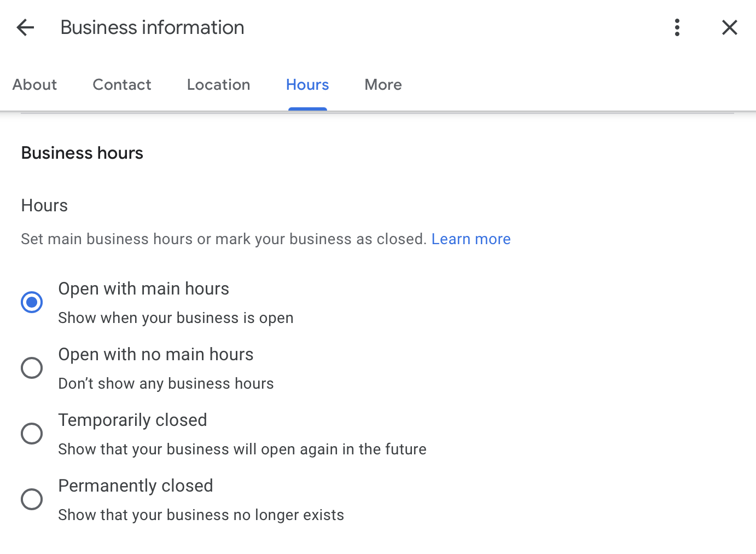The width and height of the screenshot is (756, 554).
Task: Switch to the About tab
Action: coord(34,85)
